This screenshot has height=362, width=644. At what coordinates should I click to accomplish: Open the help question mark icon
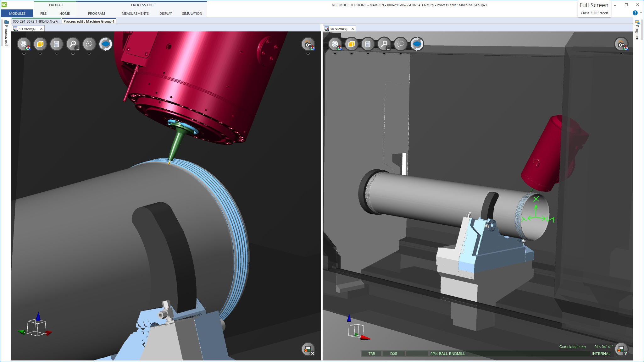[635, 13]
